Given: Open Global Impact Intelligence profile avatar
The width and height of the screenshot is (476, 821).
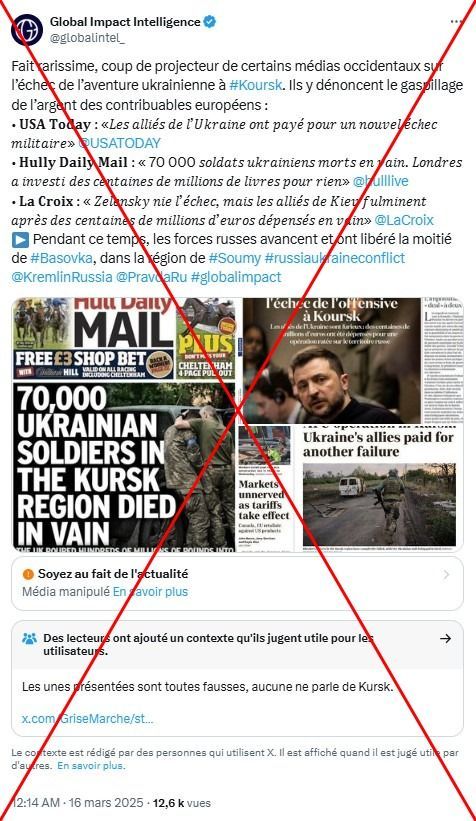Looking at the screenshot, I should click(27, 29).
